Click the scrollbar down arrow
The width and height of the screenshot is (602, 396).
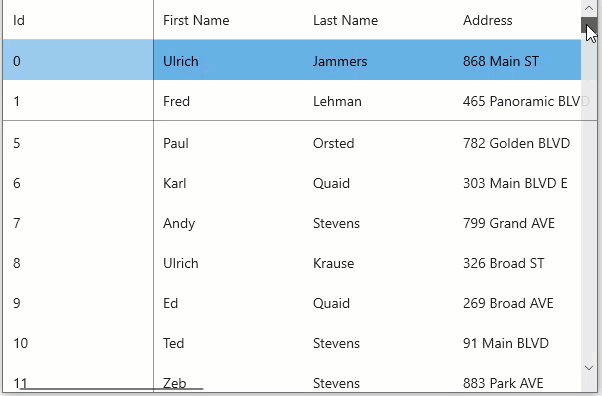pyautogui.click(x=589, y=368)
